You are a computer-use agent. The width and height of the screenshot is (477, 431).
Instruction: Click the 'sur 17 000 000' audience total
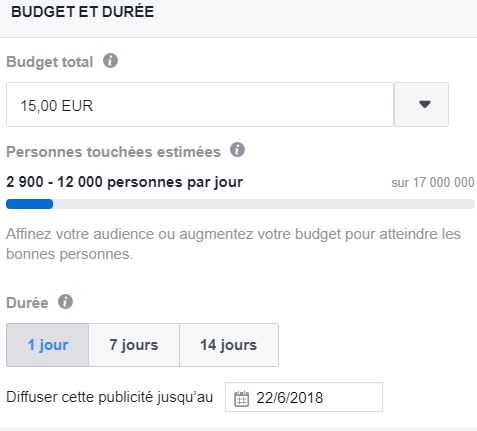(x=433, y=183)
